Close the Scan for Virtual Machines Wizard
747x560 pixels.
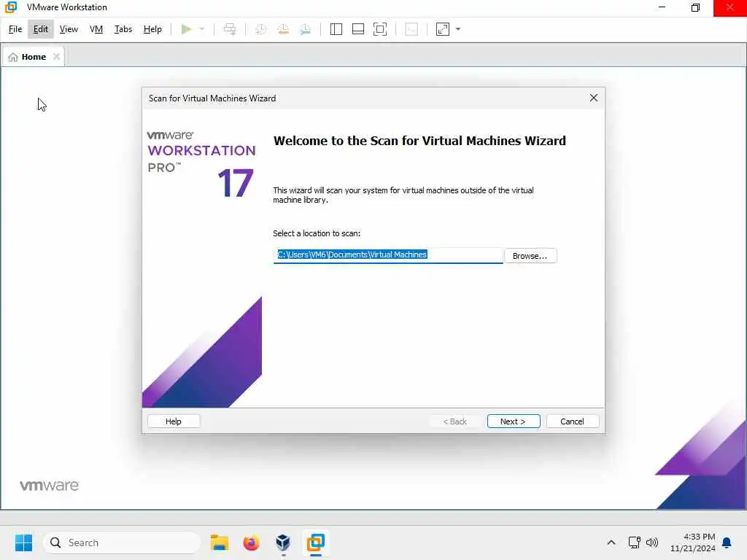(593, 98)
